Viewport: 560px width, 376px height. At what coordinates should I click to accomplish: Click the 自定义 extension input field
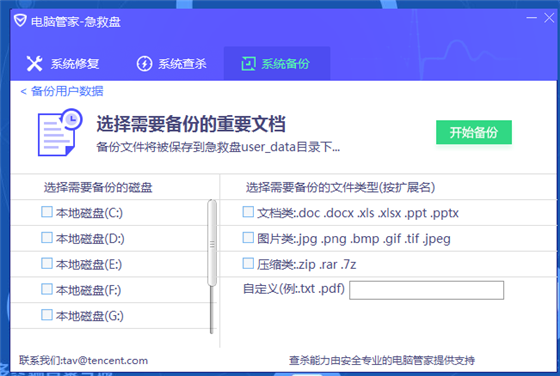point(426,290)
